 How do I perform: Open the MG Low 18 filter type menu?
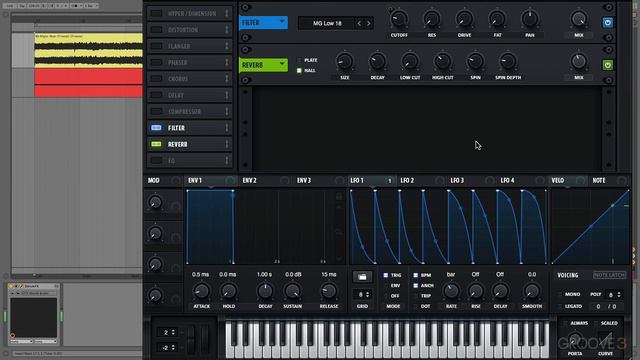coord(327,23)
